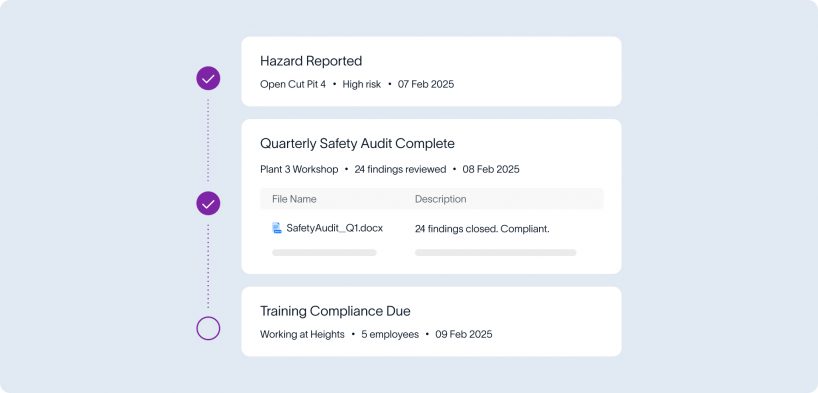The image size is (818, 393).
Task: Click the File Name column header
Action: click(294, 199)
